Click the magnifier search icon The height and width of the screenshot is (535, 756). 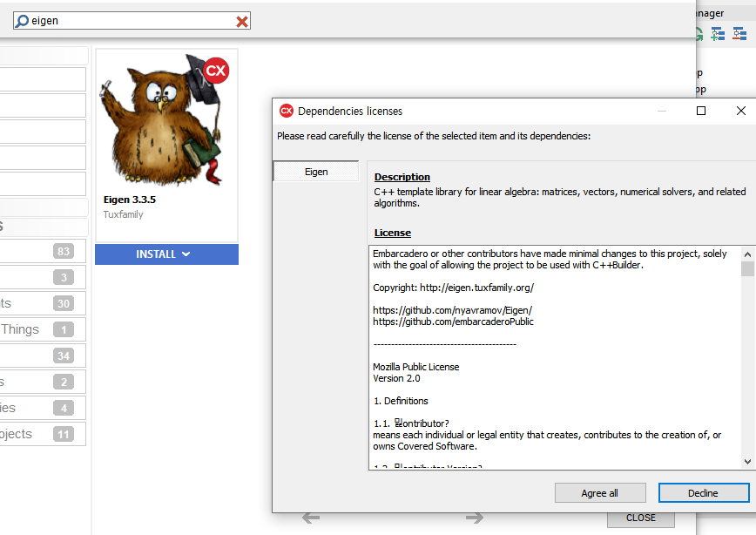click(22, 21)
